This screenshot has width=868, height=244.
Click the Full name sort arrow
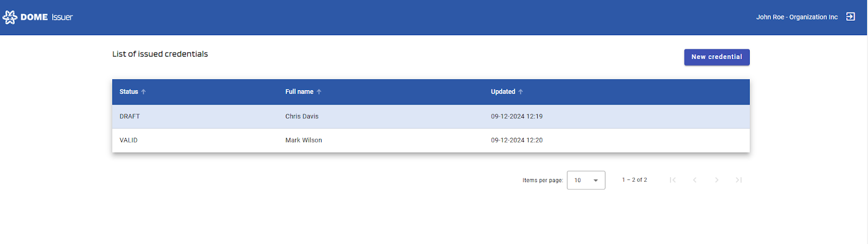click(319, 92)
